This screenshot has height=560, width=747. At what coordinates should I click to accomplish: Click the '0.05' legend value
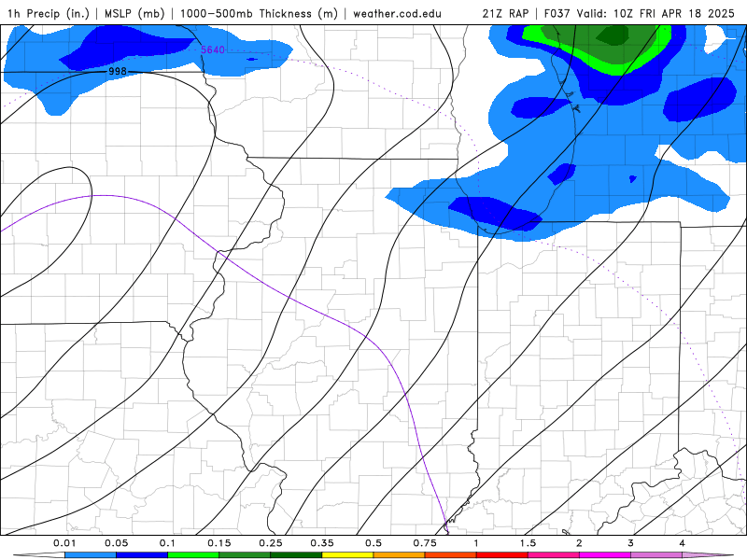[x=116, y=543]
